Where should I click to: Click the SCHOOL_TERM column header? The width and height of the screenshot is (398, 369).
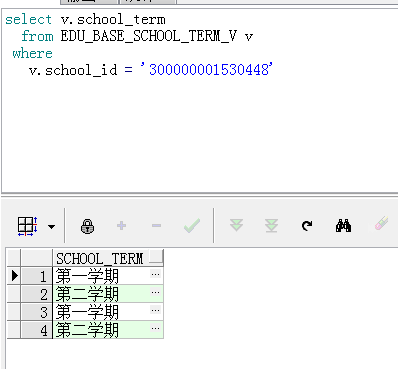tap(108, 258)
